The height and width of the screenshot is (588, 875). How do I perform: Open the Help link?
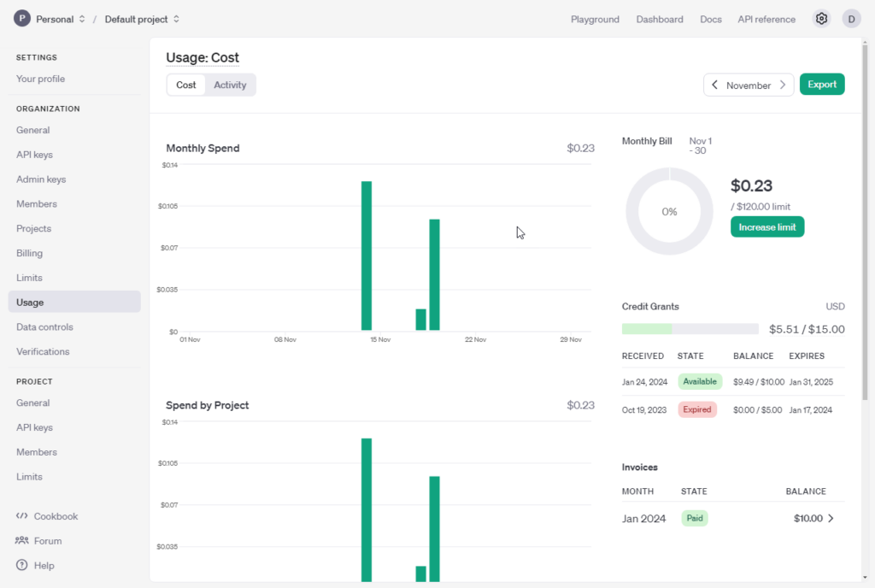44,565
